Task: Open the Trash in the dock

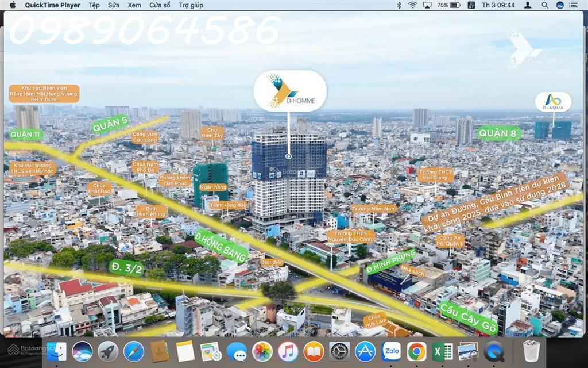Action: pos(532,351)
